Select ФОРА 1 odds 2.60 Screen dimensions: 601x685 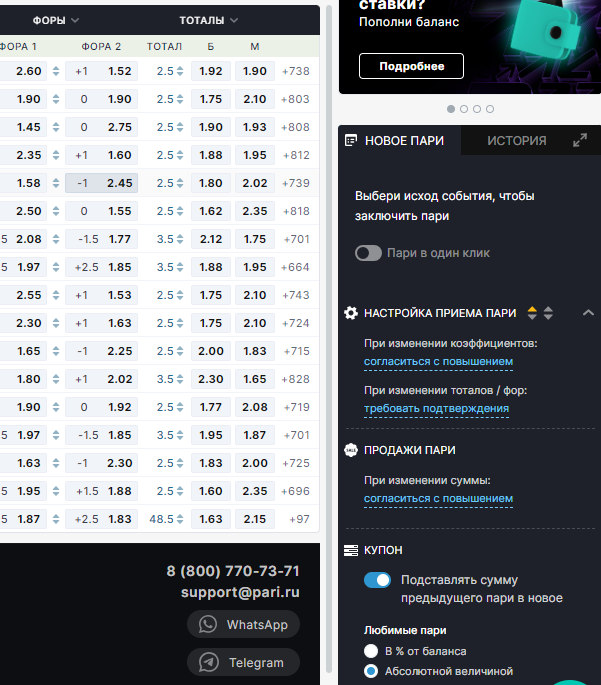(23, 71)
